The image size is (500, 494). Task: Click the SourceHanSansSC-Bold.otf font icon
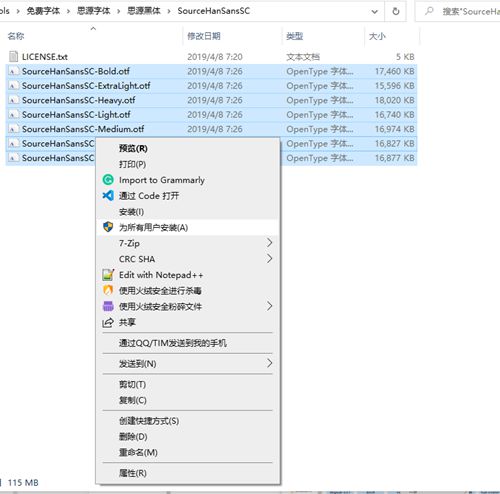coord(13,71)
